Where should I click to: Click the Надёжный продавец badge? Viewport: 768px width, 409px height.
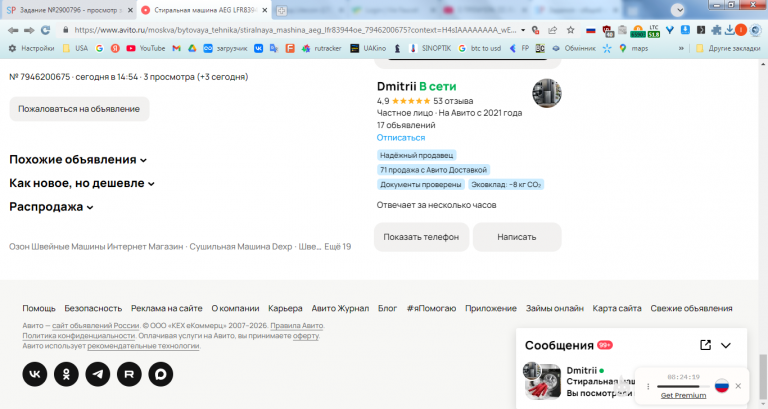(x=416, y=155)
